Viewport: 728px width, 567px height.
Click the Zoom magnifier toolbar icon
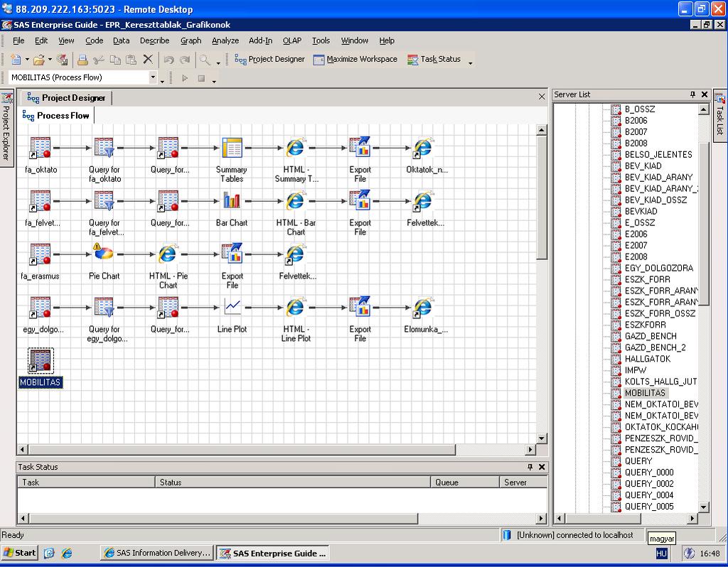(204, 60)
